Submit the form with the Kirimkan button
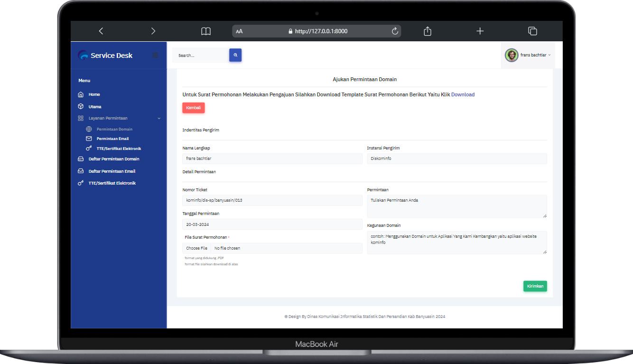 (x=535, y=286)
